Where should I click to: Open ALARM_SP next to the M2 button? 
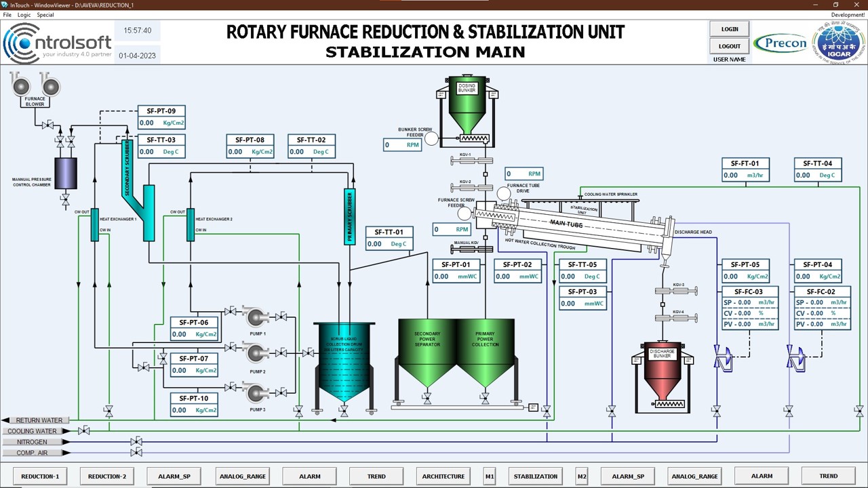[628, 476]
